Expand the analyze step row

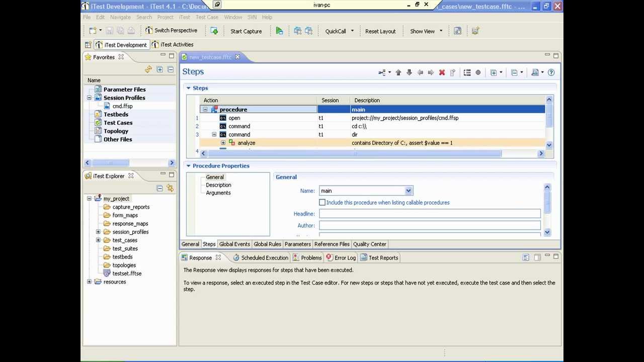coord(223,143)
